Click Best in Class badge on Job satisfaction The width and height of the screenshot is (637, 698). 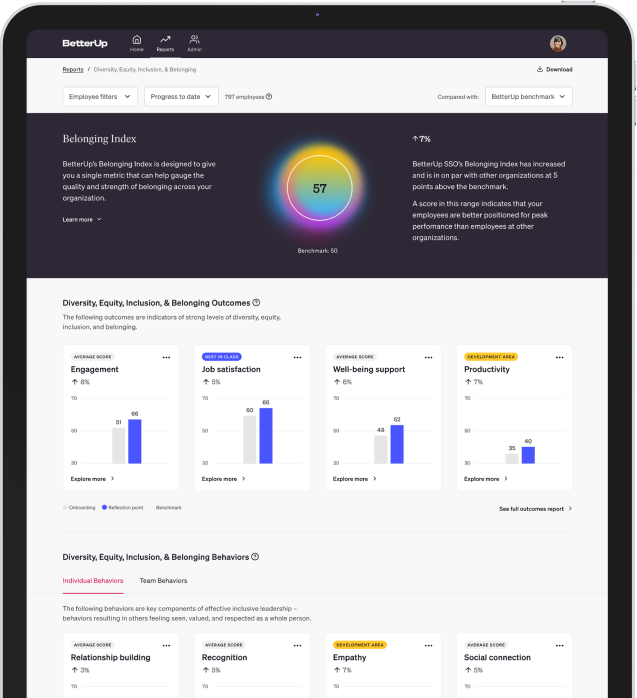coord(222,357)
